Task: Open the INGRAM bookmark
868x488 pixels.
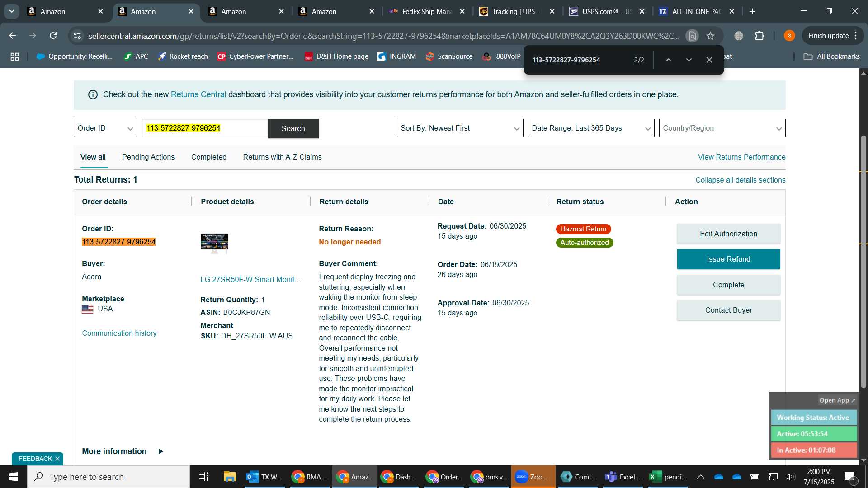Action: click(x=396, y=56)
